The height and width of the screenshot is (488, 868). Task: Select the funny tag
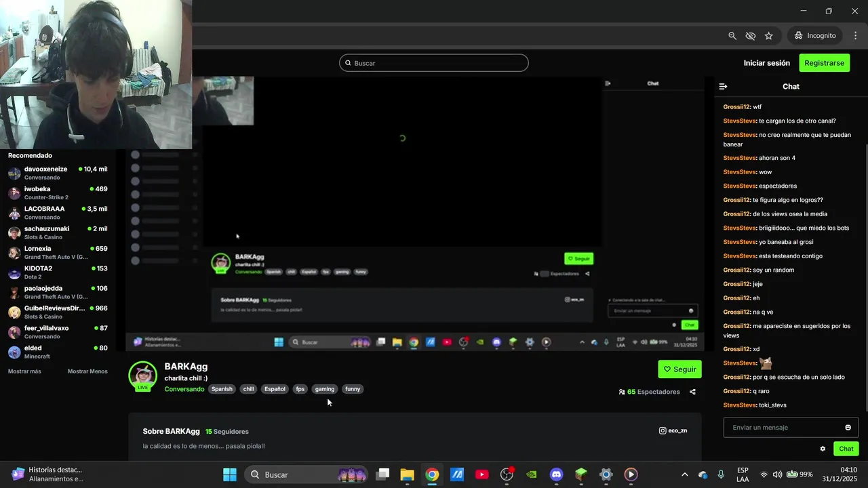[x=353, y=389]
